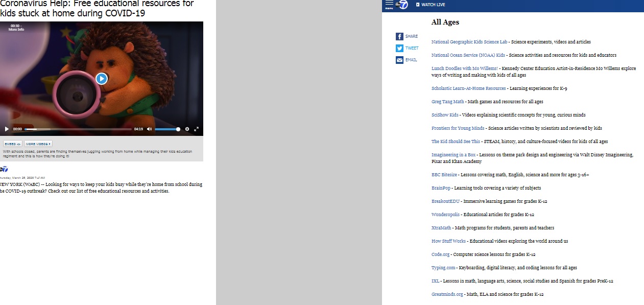Click the article headline about free educational resources
The image size is (644, 305).
click(x=97, y=9)
